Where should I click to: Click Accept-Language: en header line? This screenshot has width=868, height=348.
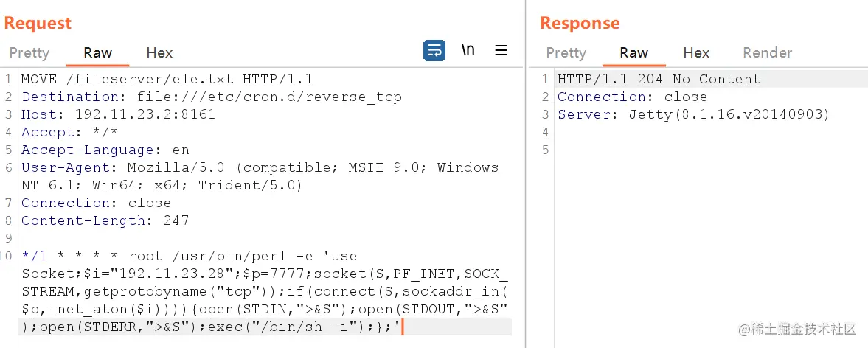pyautogui.click(x=105, y=150)
